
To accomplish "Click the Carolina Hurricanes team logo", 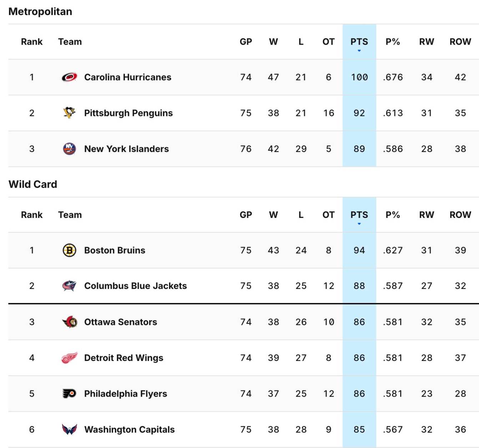I will [x=70, y=77].
